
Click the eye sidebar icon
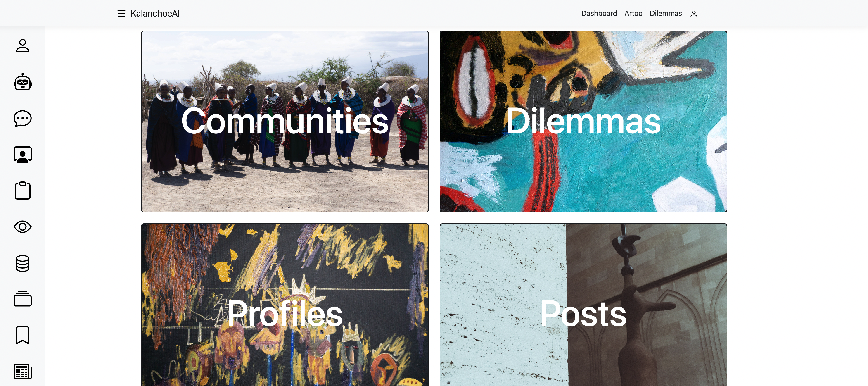point(23,226)
